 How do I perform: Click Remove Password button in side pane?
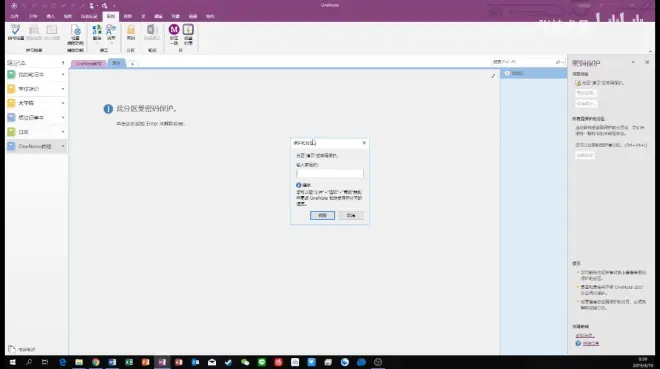click(x=586, y=104)
